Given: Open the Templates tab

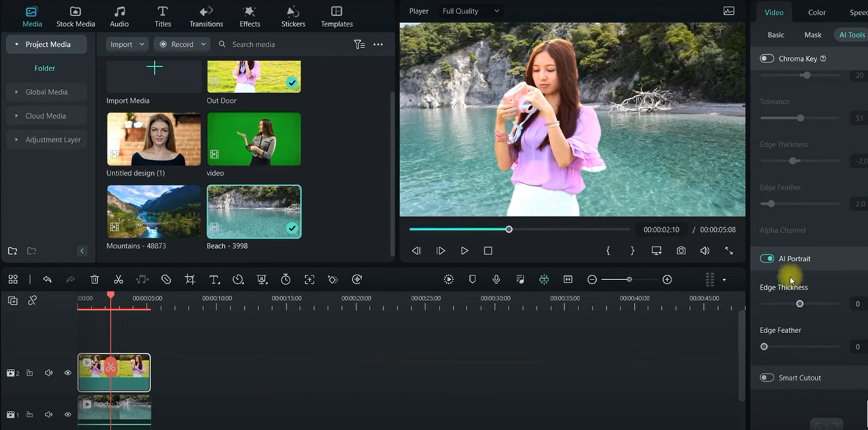Looking at the screenshot, I should click(x=336, y=17).
